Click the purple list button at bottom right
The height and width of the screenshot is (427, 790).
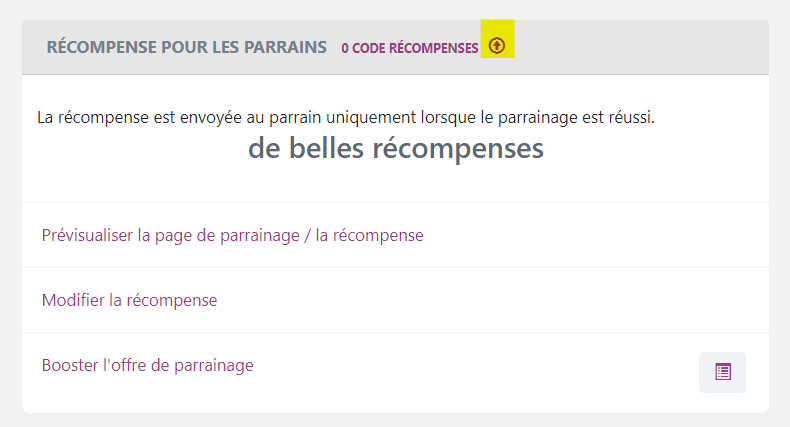coord(722,372)
